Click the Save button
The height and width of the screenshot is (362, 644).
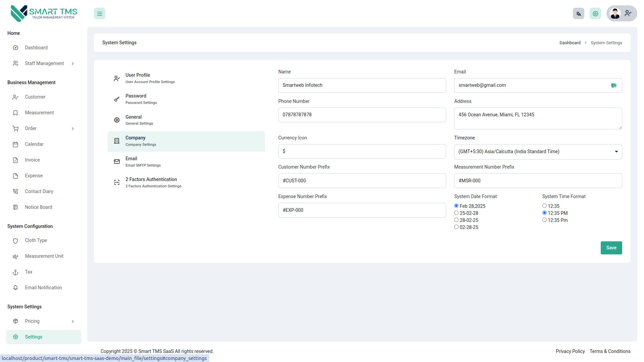pyautogui.click(x=611, y=248)
